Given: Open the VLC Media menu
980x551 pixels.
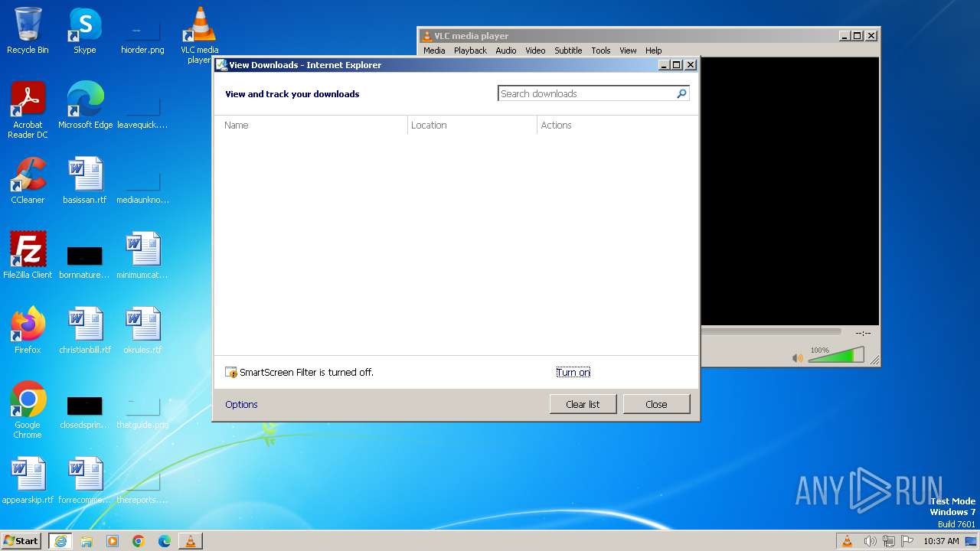Looking at the screenshot, I should [434, 51].
